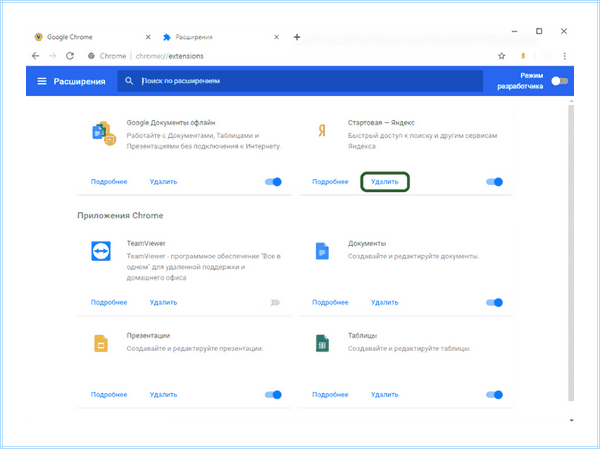Focus the extensions search field
The width and height of the screenshot is (600, 449).
[x=300, y=81]
